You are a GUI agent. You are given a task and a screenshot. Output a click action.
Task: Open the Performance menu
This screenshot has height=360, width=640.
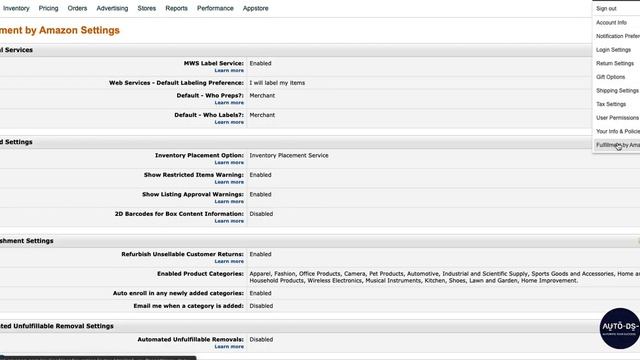click(215, 8)
